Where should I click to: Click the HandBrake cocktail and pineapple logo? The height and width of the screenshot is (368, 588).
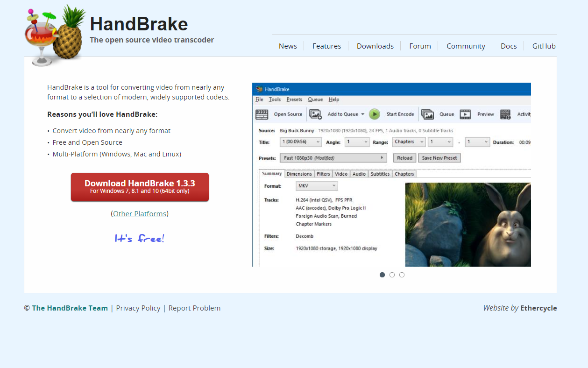tap(55, 35)
